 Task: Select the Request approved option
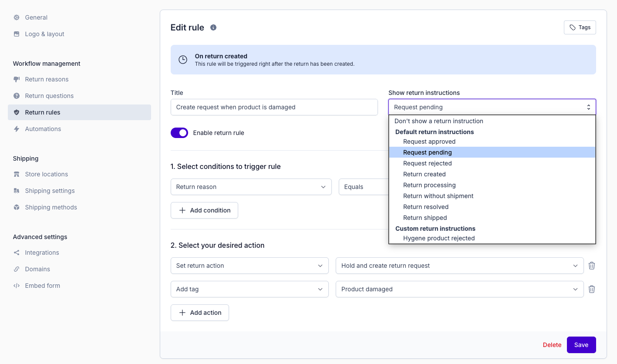[429, 142]
